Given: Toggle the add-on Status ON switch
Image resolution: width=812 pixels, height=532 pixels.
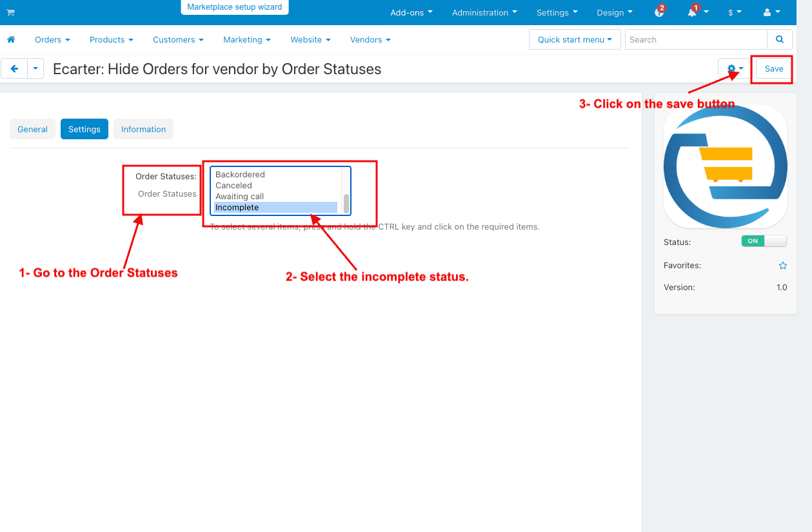Looking at the screenshot, I should (x=764, y=241).
